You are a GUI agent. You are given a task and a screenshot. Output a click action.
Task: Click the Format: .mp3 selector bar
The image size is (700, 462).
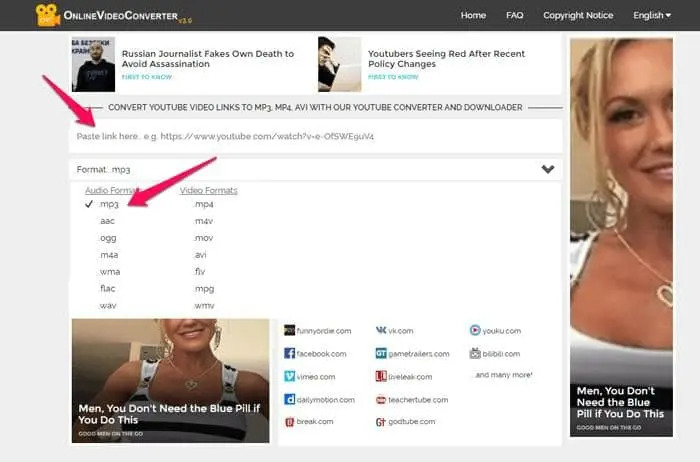tap(300, 169)
